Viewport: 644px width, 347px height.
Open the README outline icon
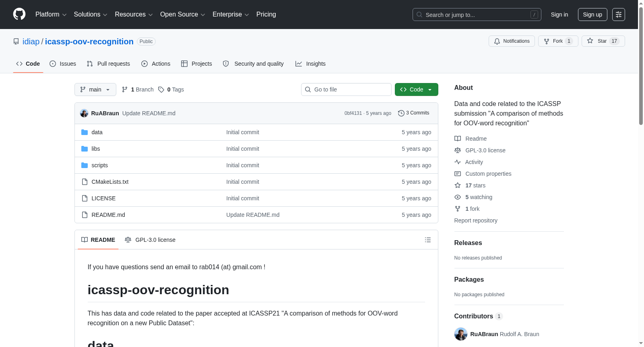[428, 240]
